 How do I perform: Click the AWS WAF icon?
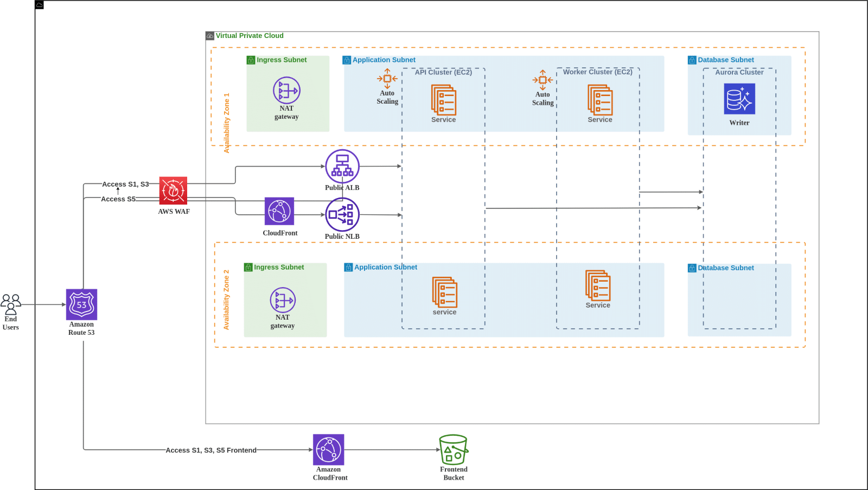pos(173,190)
